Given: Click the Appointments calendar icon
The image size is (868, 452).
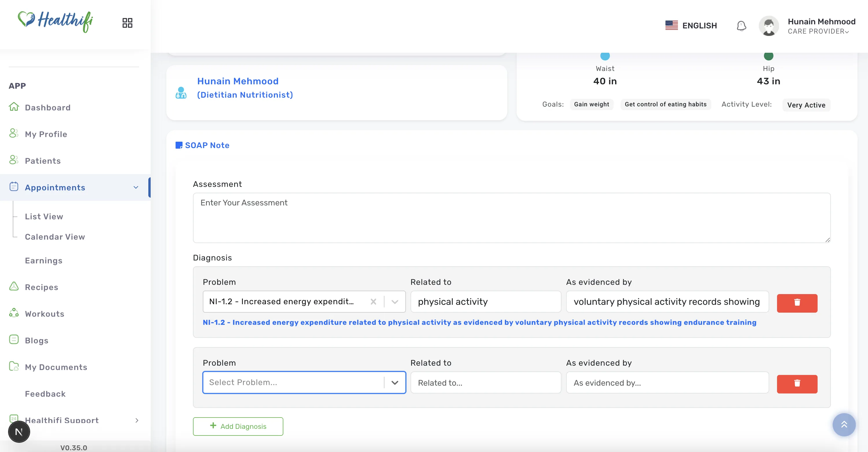Looking at the screenshot, I should (x=14, y=186).
